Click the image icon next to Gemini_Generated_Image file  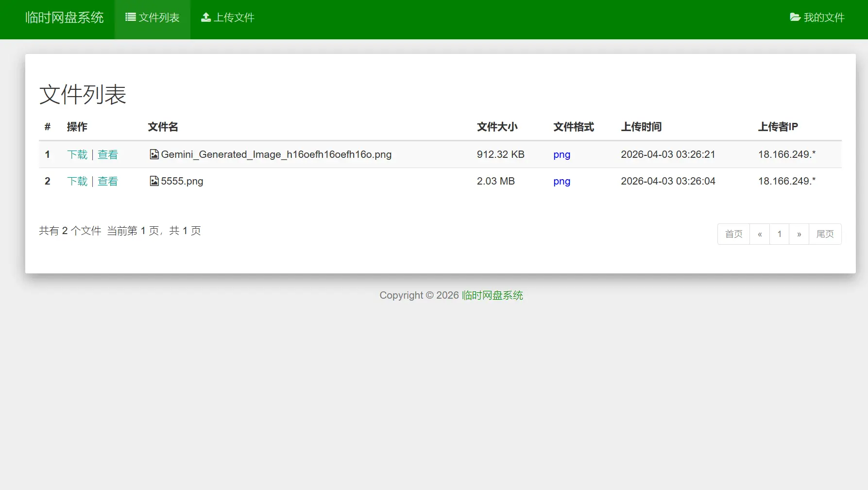coord(153,154)
